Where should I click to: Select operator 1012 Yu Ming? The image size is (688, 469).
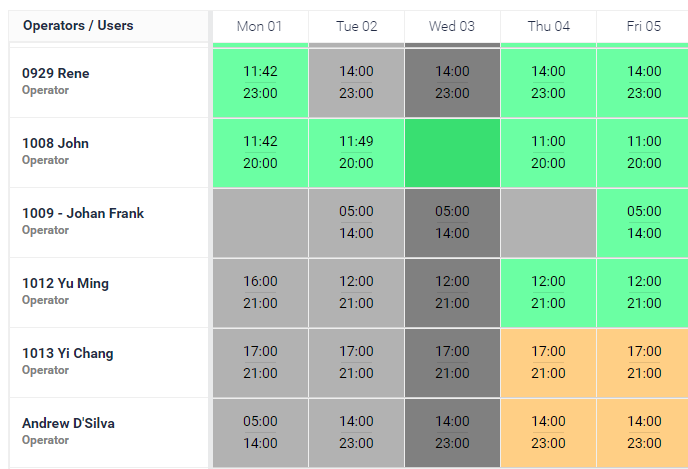point(66,283)
